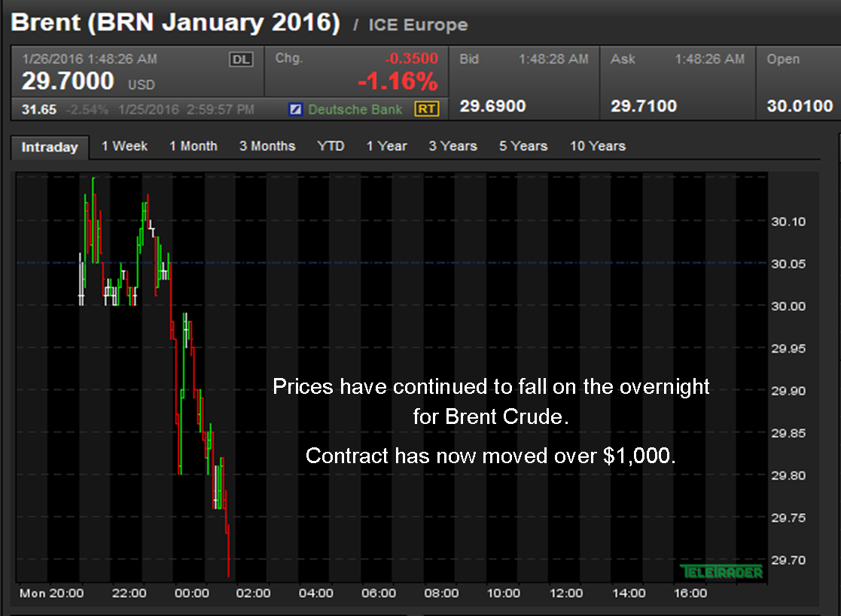Select the Intraday chart tab
This screenshot has height=616, width=841.
pos(50,147)
